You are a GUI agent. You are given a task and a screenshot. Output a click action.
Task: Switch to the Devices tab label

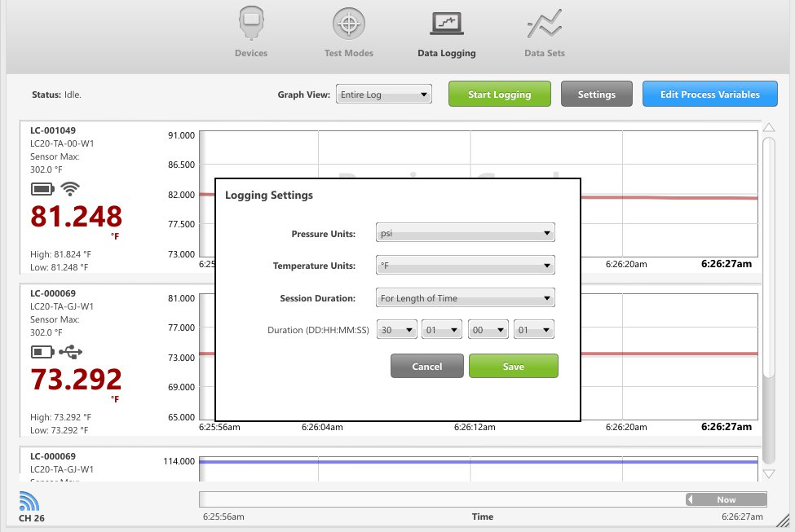pos(251,53)
